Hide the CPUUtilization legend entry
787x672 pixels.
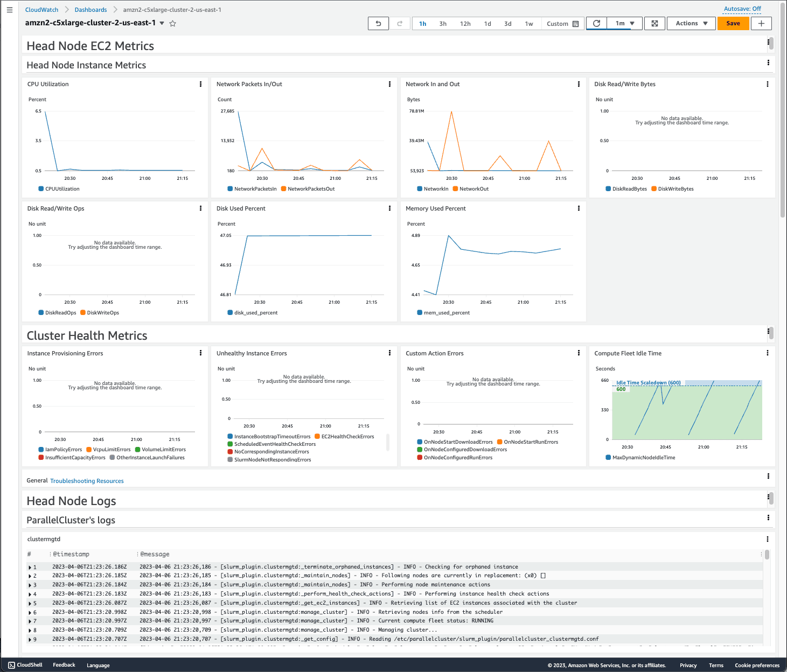(62, 188)
